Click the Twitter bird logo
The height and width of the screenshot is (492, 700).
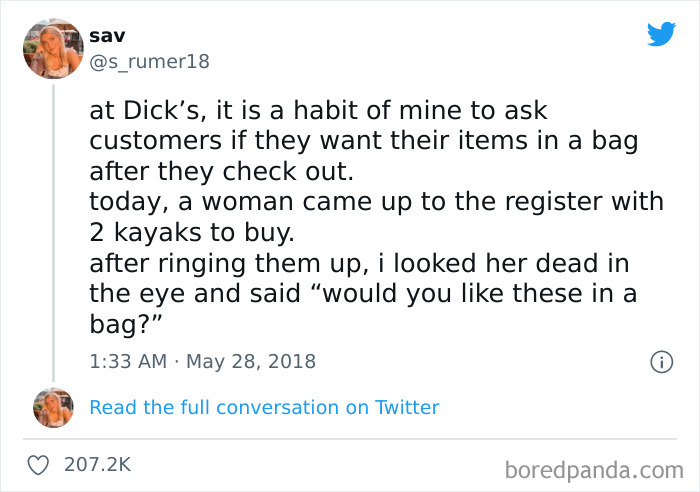(661, 34)
